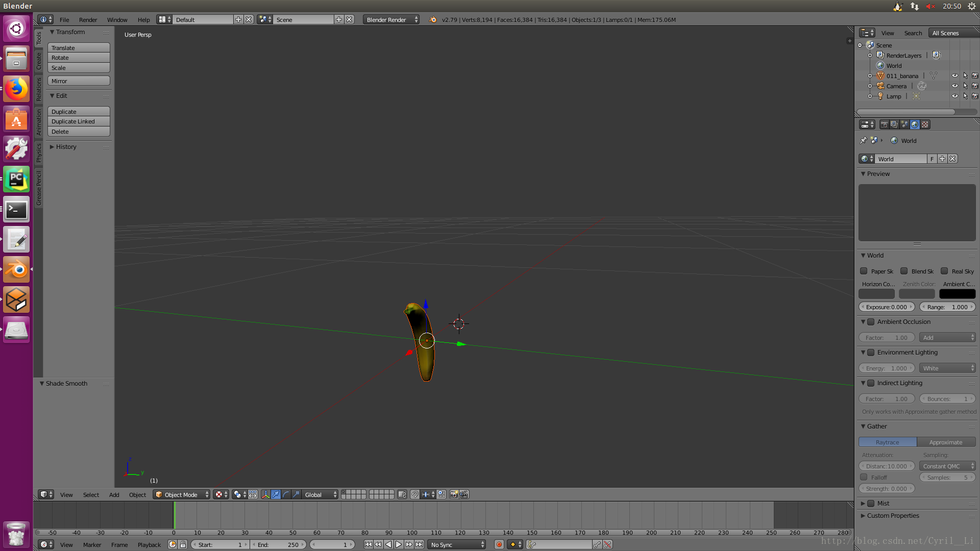Enable the Ambient Occlusion checkbox
The width and height of the screenshot is (980, 551).
(871, 321)
